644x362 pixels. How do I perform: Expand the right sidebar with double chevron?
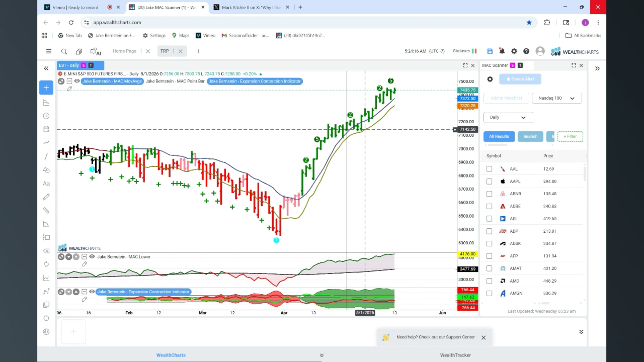click(x=597, y=68)
